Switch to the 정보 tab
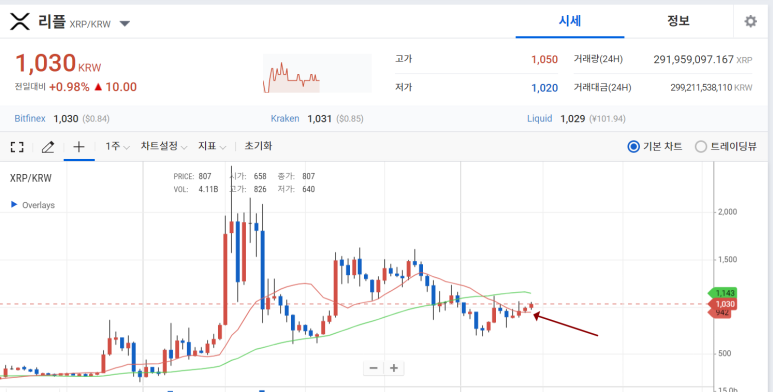Screen dimensions: 773x392 click(x=678, y=21)
